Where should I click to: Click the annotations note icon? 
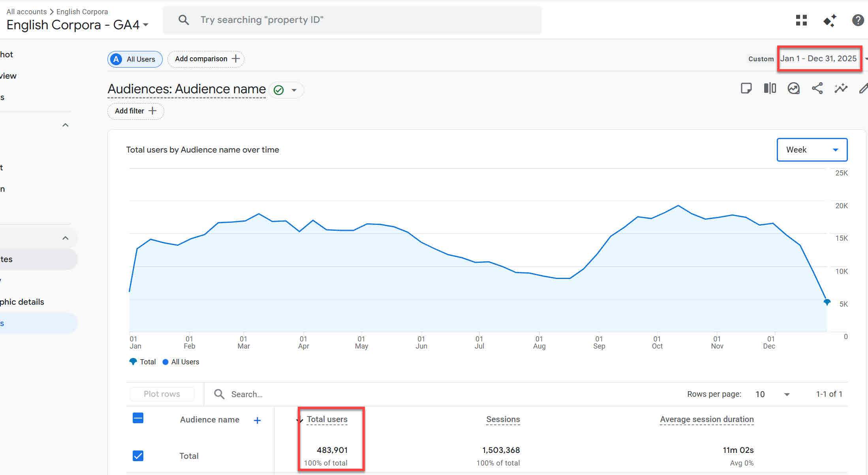pos(746,88)
